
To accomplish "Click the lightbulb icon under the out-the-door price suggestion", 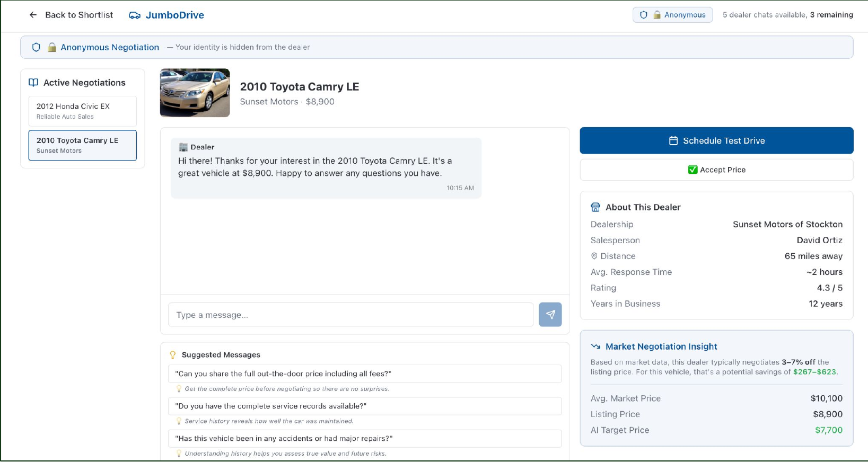I will pyautogui.click(x=179, y=389).
